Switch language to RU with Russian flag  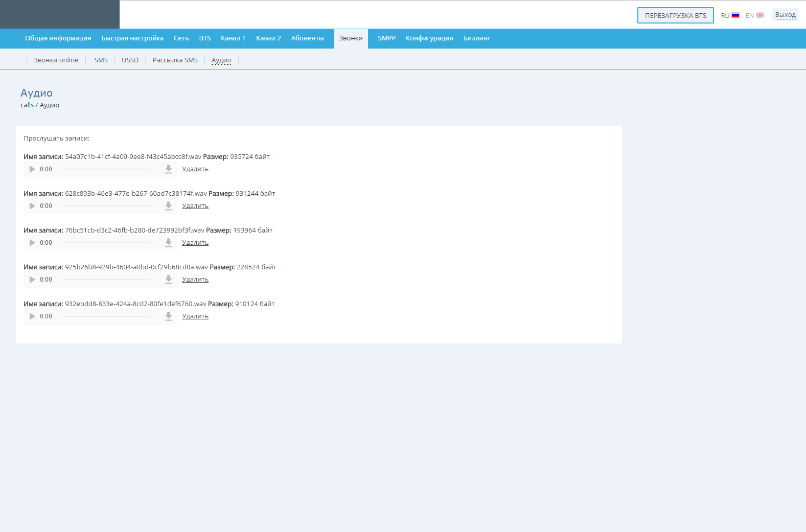click(x=730, y=15)
